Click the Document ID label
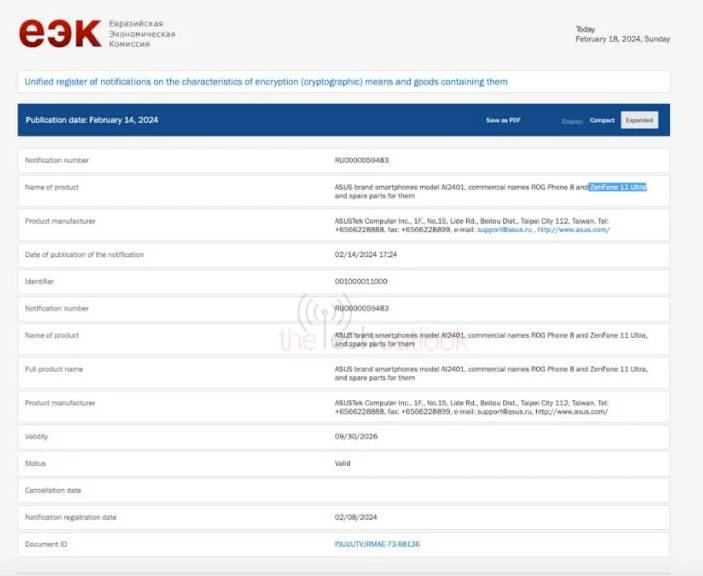Screen dimensions: 703x576 click(46, 544)
